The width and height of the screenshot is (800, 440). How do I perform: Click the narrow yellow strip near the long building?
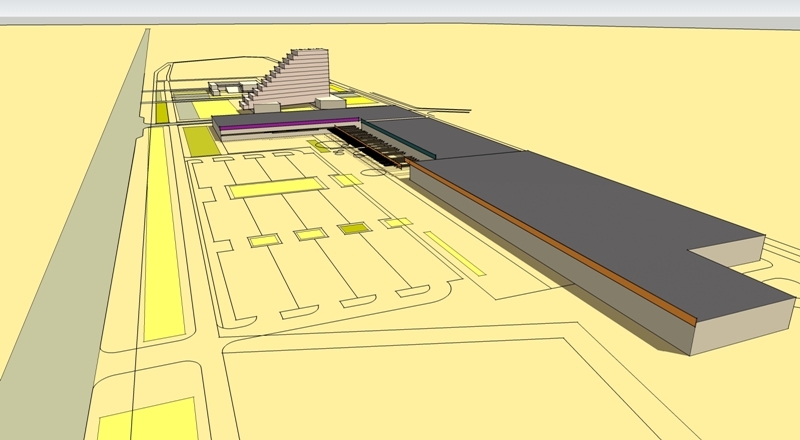453,253
